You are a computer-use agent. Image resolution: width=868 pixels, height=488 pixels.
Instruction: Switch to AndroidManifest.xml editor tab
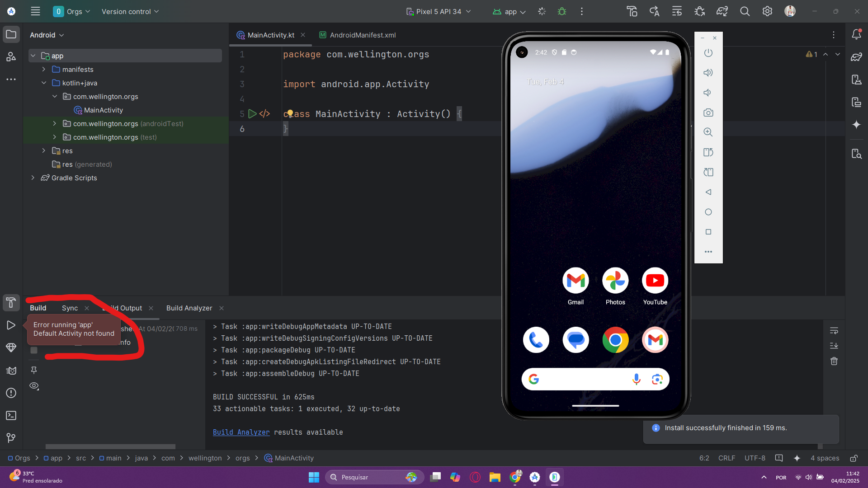(x=357, y=35)
